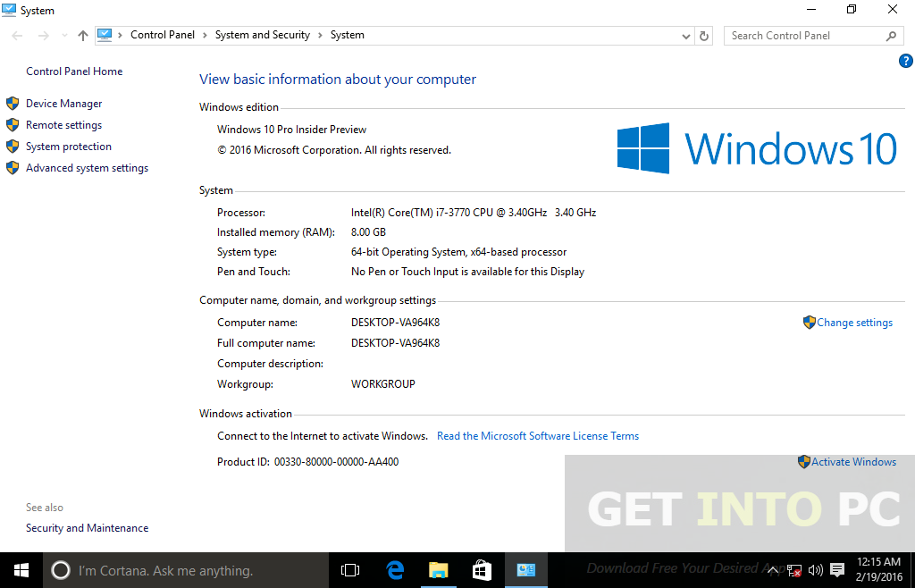Image resolution: width=915 pixels, height=588 pixels.
Task: Expand chevron before Control Panel breadcrumb
Action: click(121, 36)
